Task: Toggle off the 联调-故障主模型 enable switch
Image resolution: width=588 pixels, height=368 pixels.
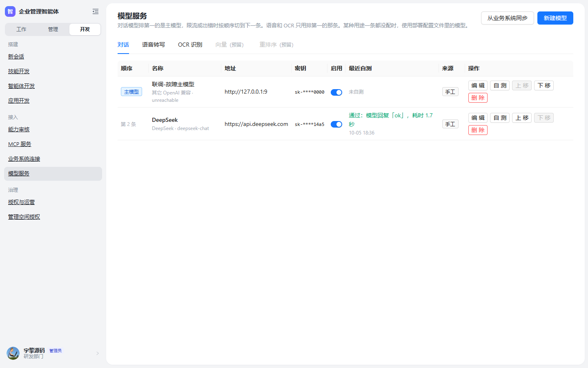Action: pos(336,92)
